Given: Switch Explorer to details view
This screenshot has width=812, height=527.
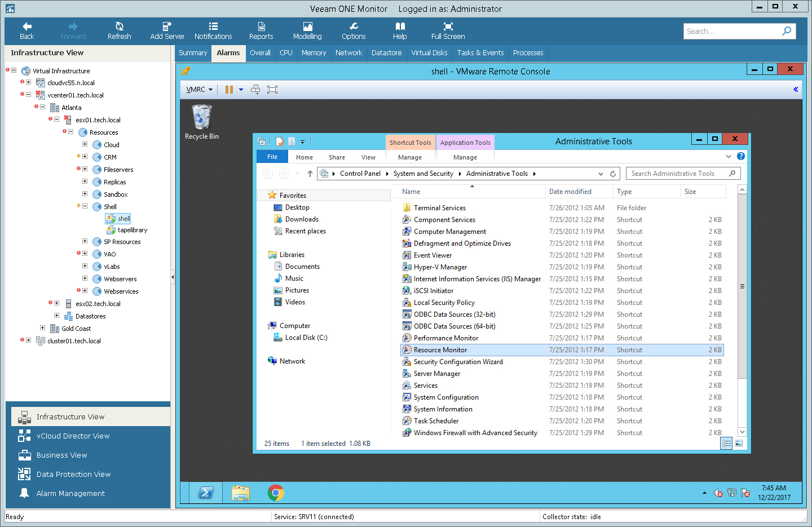Looking at the screenshot, I should point(727,444).
